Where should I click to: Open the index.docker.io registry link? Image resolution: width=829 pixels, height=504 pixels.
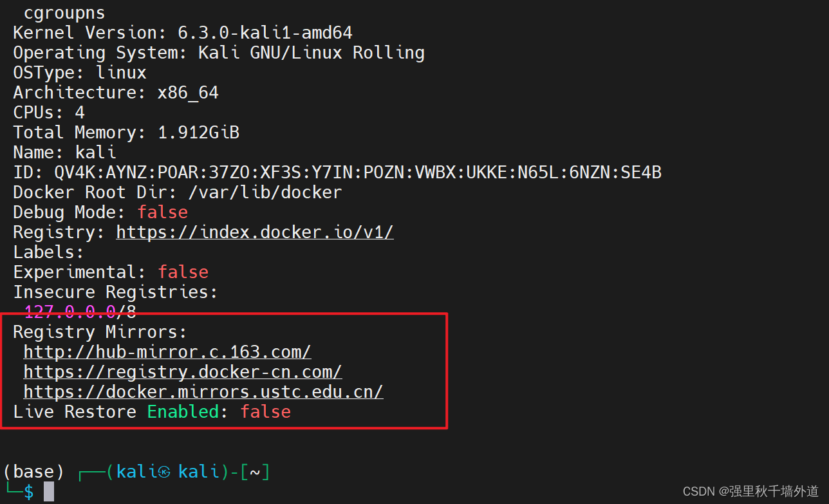click(x=255, y=232)
